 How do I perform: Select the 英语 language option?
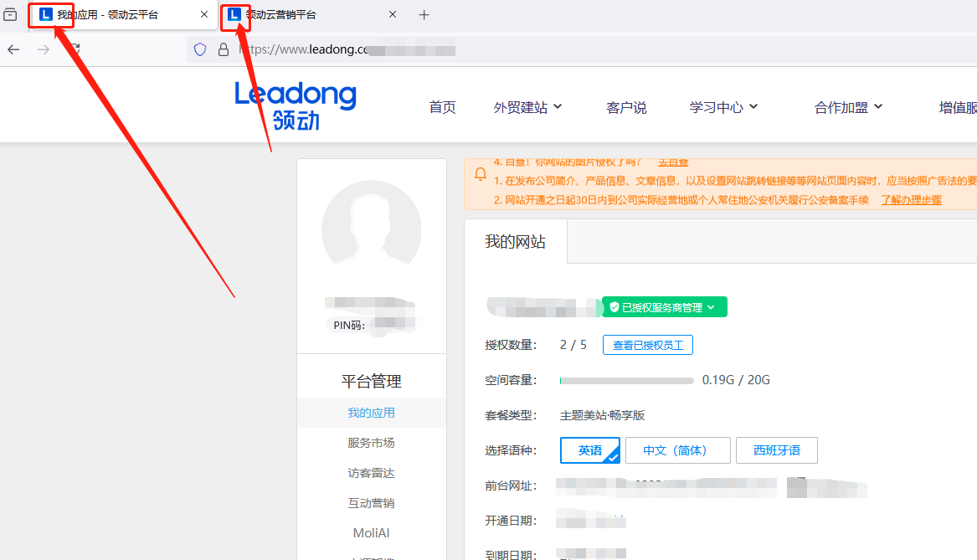coord(589,450)
